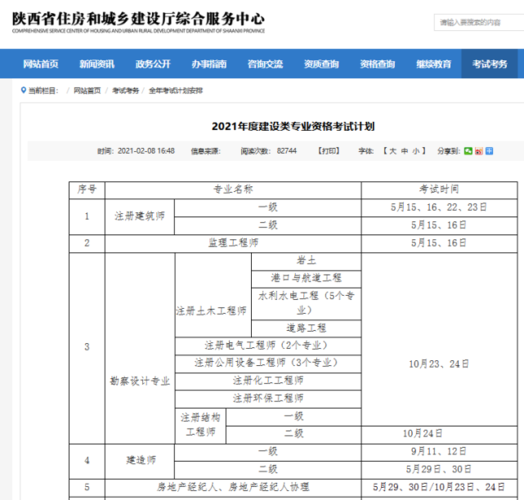
Task: Click the 房地产经纪人、房地产经纪人协理 cell
Action: pyautogui.click(x=233, y=488)
